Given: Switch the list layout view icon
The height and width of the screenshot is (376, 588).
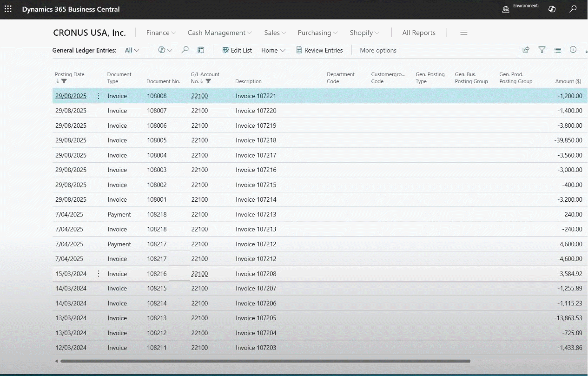Looking at the screenshot, I should (x=557, y=50).
